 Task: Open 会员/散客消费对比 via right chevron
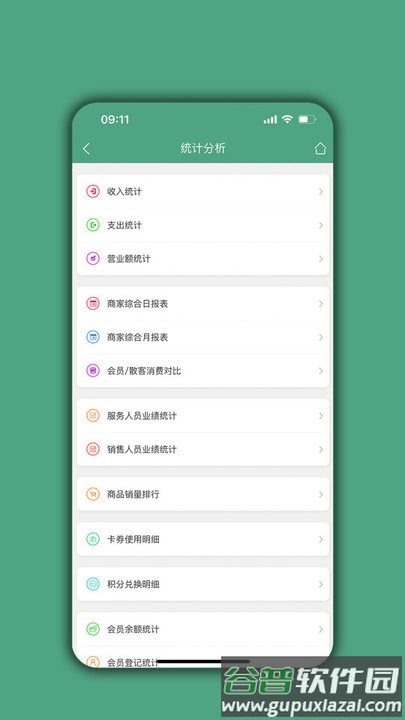(x=321, y=371)
